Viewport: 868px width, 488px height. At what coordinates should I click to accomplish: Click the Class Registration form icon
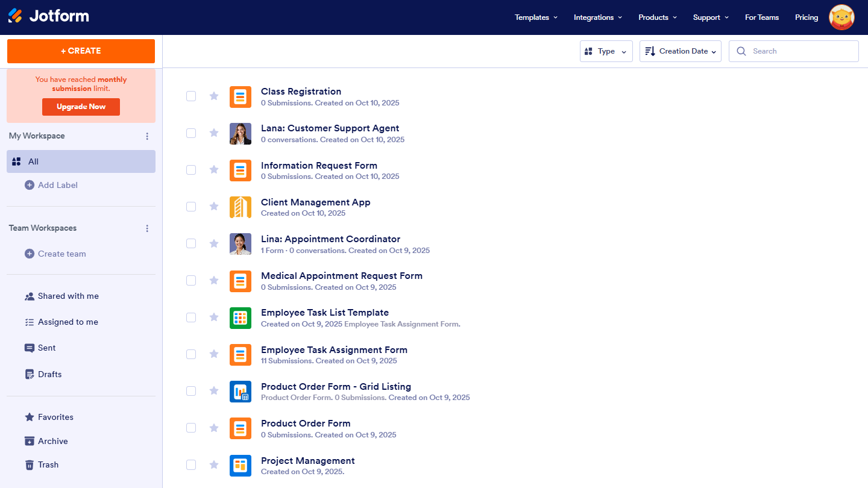click(x=241, y=96)
